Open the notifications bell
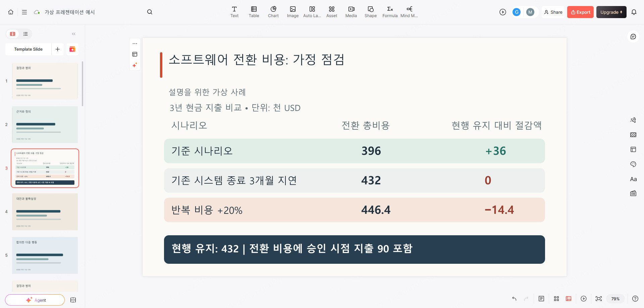This screenshot has height=308, width=644. tap(634, 12)
